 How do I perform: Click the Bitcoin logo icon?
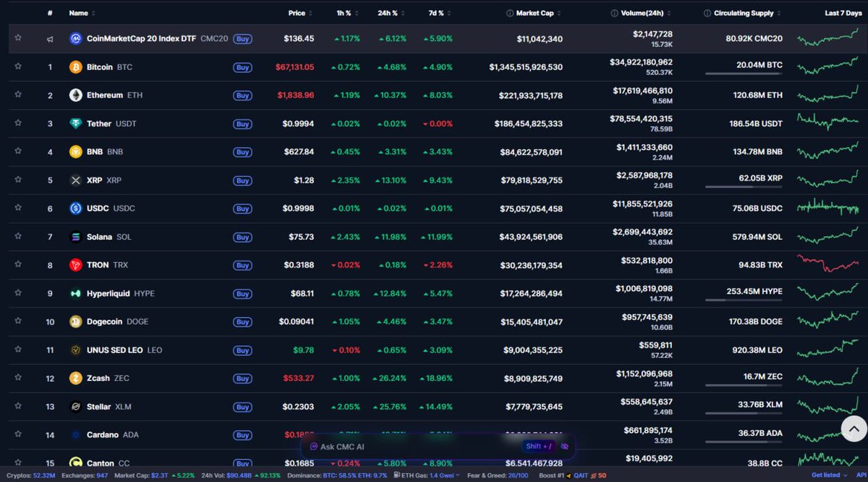[75, 67]
